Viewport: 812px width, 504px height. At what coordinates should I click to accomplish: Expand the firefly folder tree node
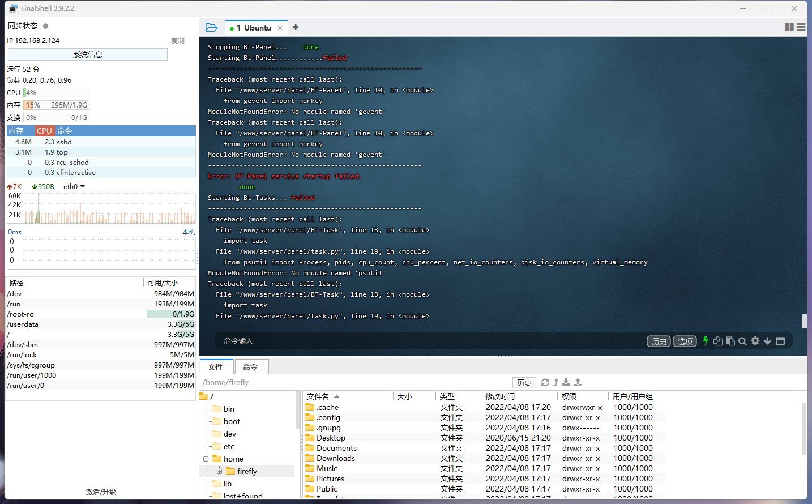coord(219,471)
